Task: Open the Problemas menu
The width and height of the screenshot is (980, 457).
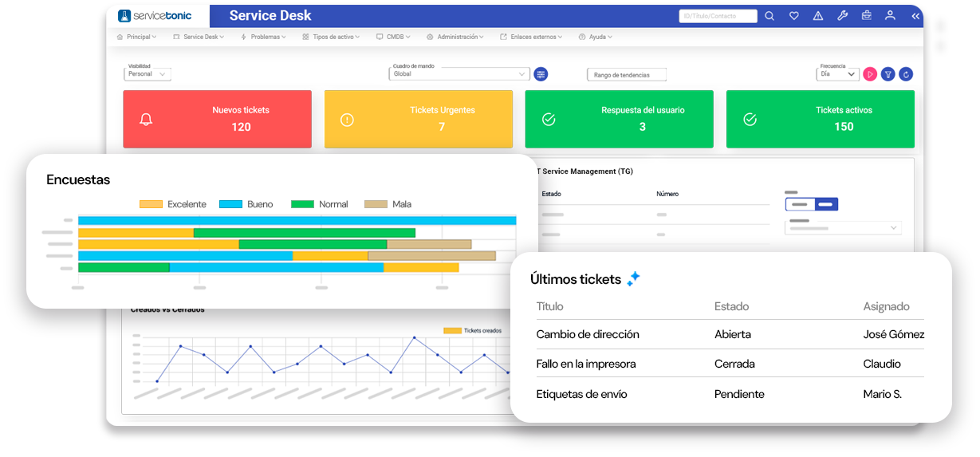Action: point(263,37)
